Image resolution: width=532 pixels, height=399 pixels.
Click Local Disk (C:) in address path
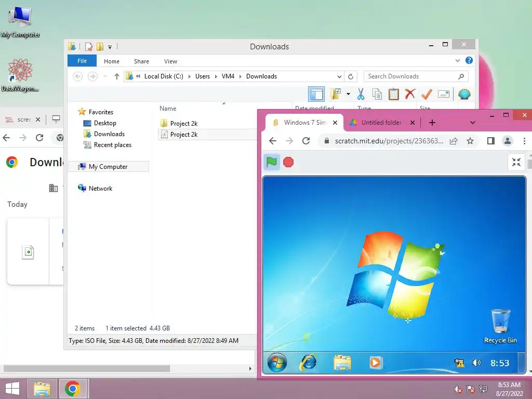164,76
